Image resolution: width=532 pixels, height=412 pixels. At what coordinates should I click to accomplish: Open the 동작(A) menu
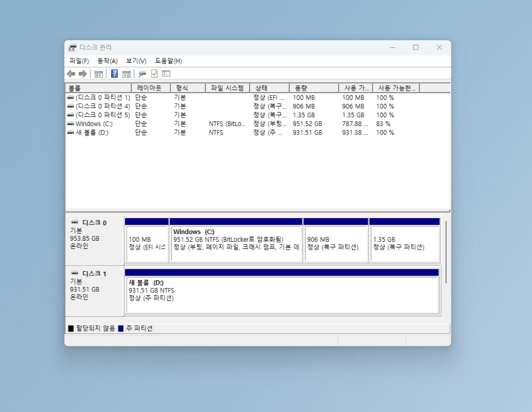tap(107, 61)
